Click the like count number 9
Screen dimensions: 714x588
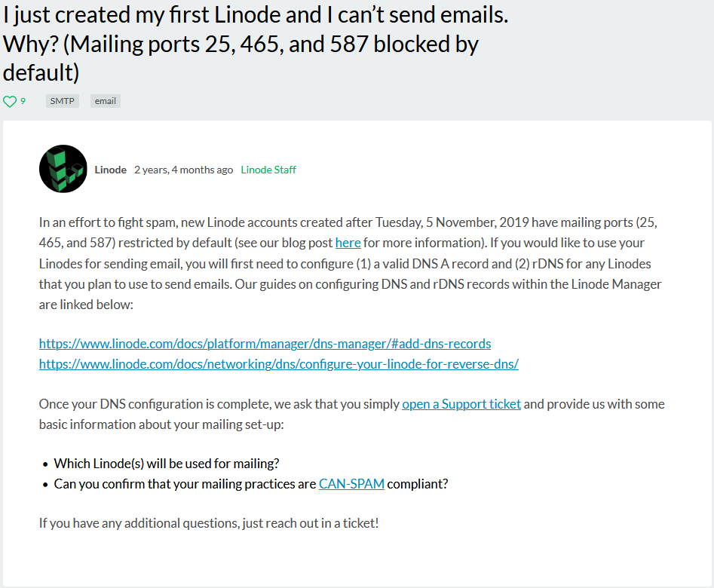[x=23, y=101]
